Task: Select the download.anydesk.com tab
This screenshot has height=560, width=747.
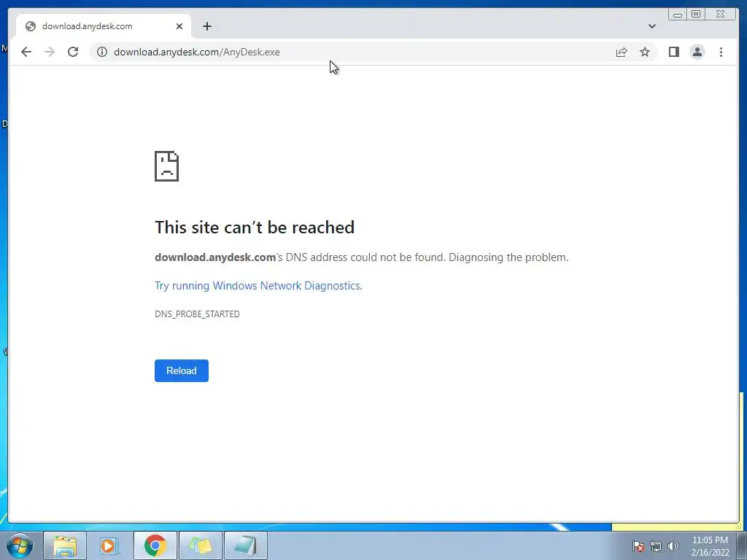Action: tap(104, 26)
